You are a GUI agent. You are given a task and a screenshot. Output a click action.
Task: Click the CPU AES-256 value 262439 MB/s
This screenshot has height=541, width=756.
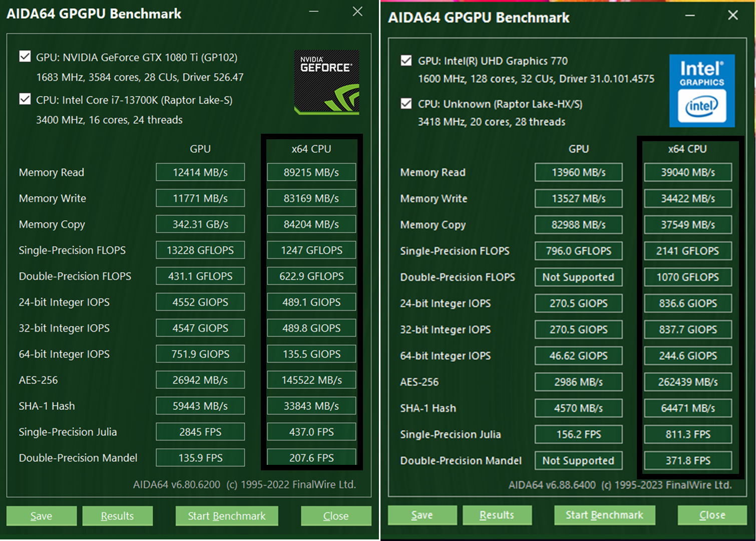[x=688, y=382]
